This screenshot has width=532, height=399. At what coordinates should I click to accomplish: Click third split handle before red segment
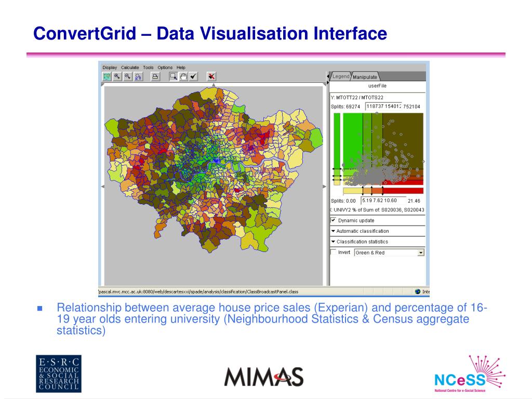383,191
